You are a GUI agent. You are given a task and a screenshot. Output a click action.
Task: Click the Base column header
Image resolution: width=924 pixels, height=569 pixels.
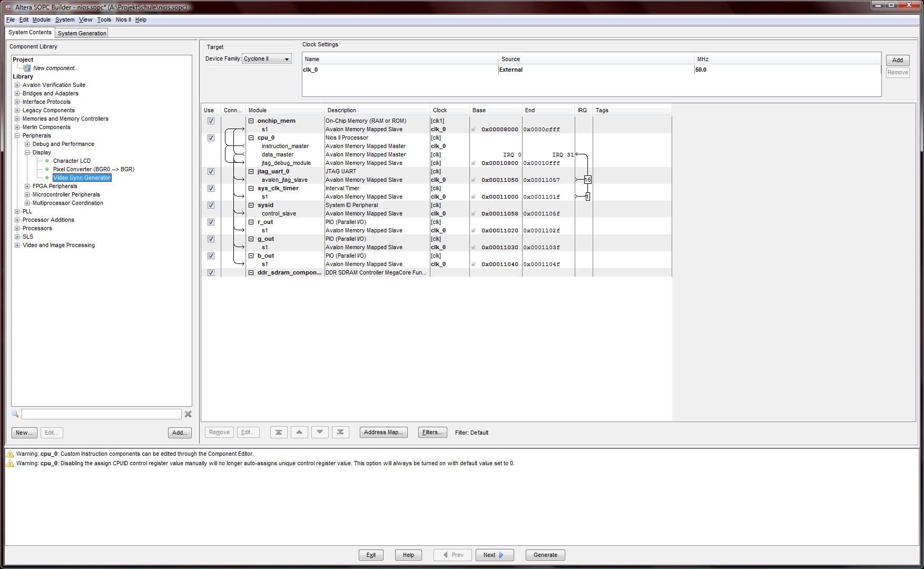pos(496,110)
